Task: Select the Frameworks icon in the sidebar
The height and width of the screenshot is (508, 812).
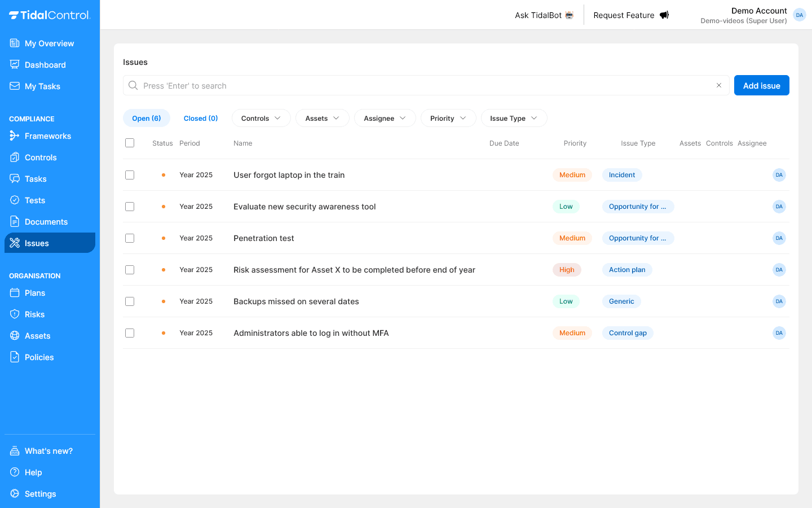Action: point(14,135)
